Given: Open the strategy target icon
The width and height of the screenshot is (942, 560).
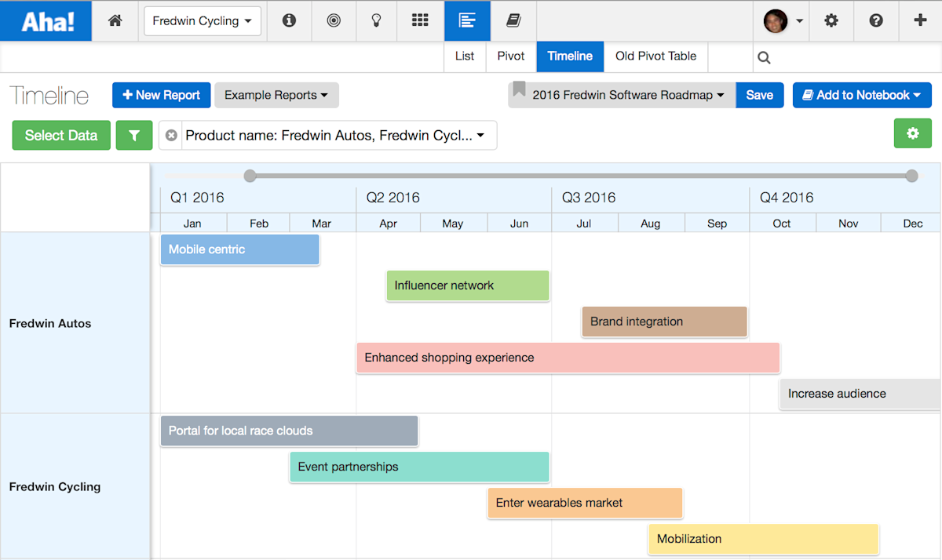Looking at the screenshot, I should (334, 21).
